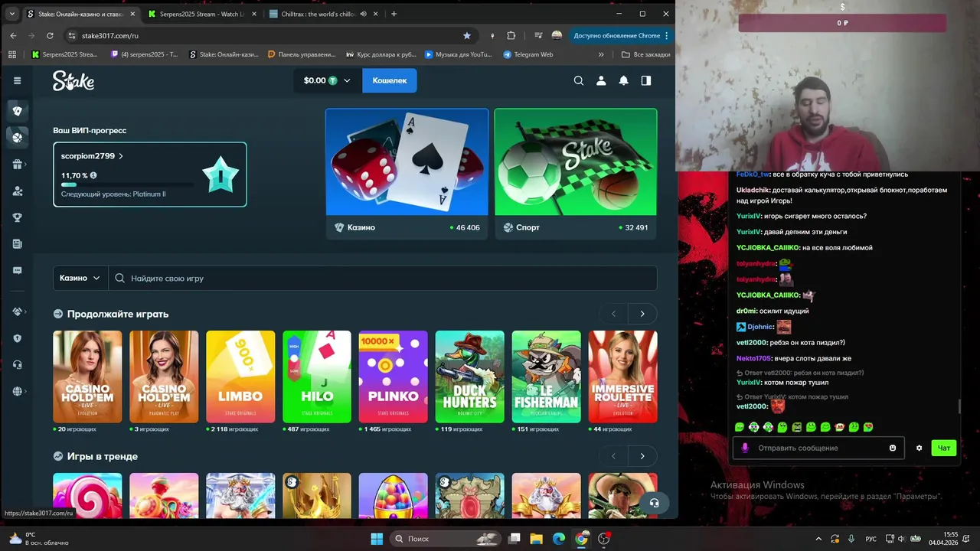Open the shield responsible gambling icon
The width and height of the screenshot is (980, 551).
point(18,338)
